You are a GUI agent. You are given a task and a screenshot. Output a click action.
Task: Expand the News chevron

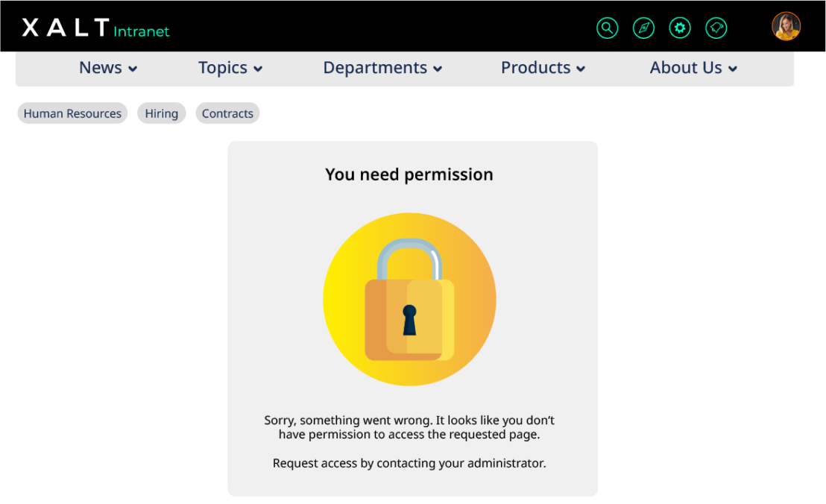pos(133,69)
